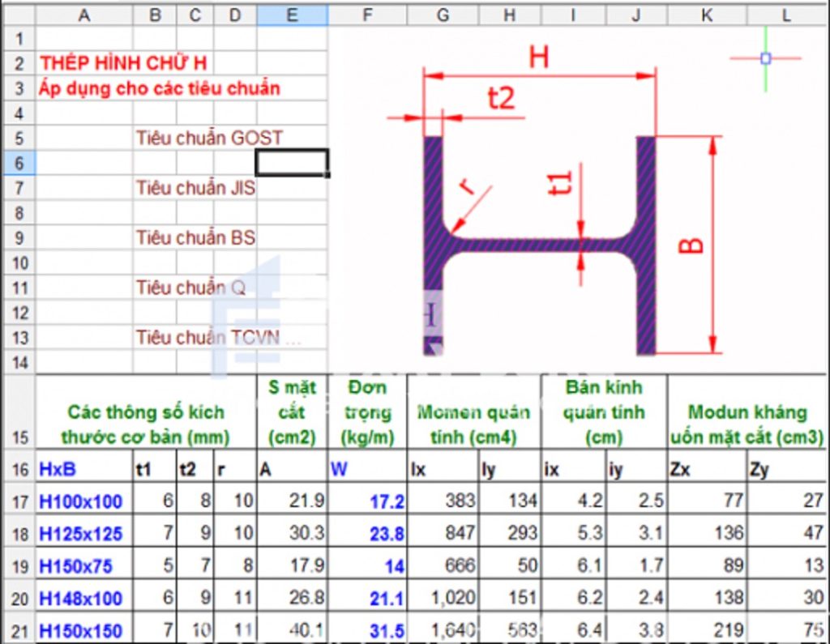Select the H100x100 row label
830x644 pixels.
click(81, 502)
